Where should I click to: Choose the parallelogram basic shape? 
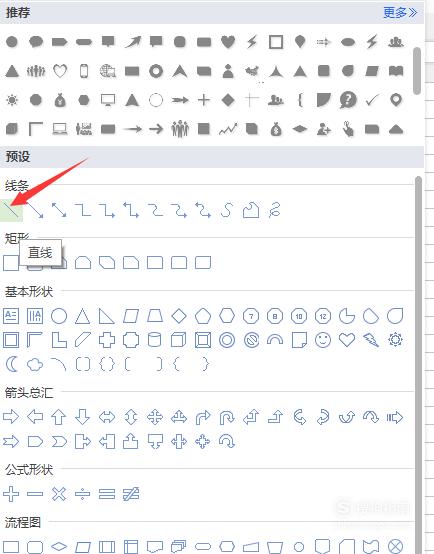[x=131, y=316]
